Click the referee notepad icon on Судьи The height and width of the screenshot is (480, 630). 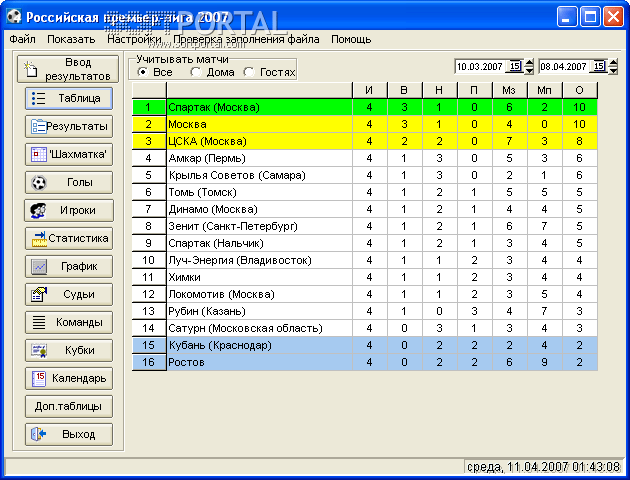point(39,294)
